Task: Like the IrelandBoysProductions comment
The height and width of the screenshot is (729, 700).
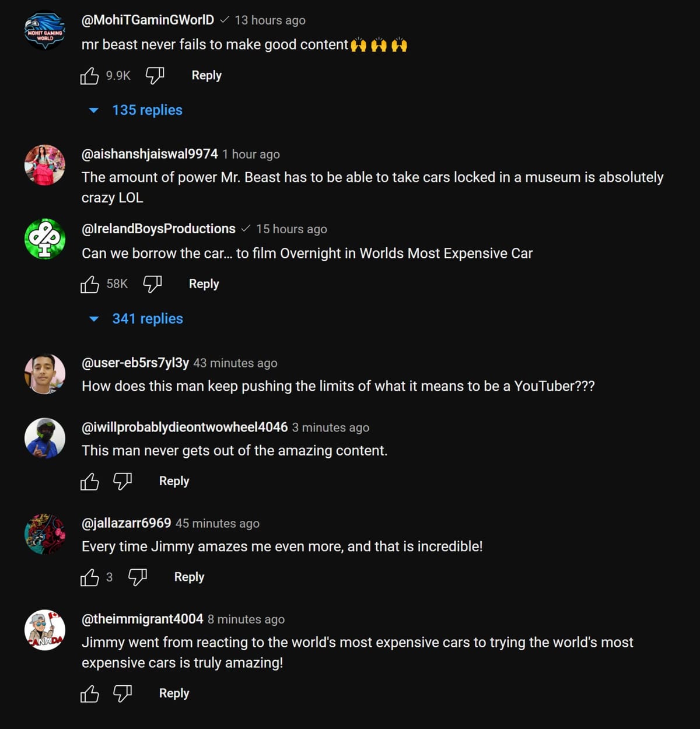Action: [x=90, y=285]
